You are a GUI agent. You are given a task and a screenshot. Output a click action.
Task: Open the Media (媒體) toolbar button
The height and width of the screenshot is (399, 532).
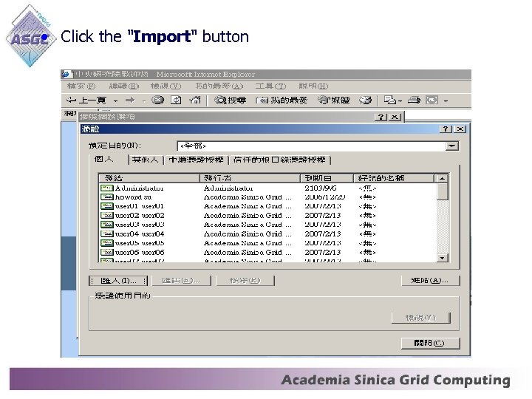333,100
